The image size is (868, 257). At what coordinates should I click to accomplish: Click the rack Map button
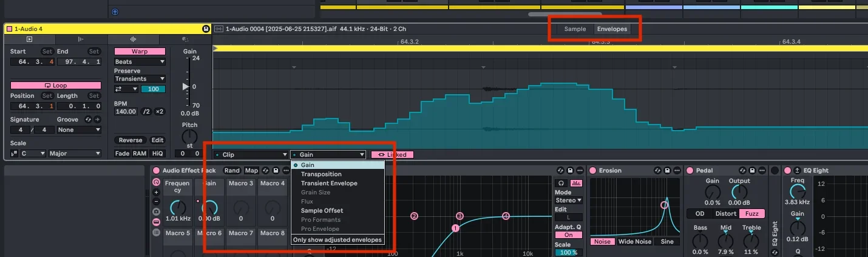[252, 171]
